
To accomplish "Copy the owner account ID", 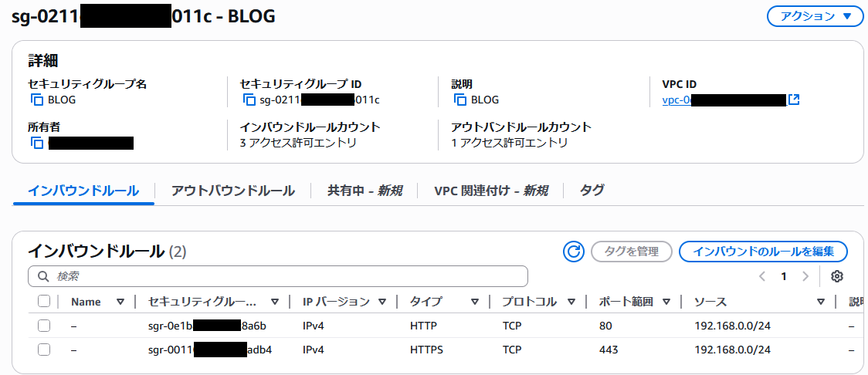I will point(36,143).
